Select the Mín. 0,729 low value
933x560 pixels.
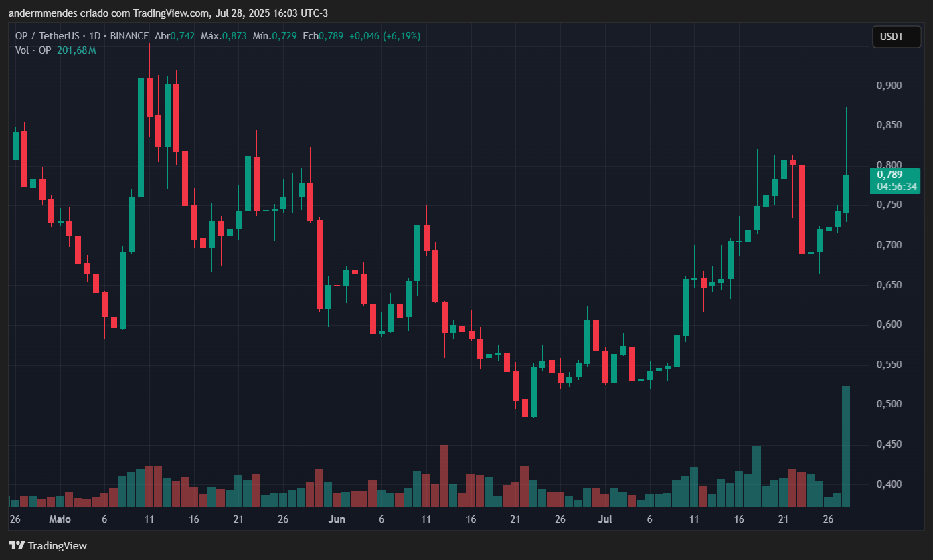274,36
